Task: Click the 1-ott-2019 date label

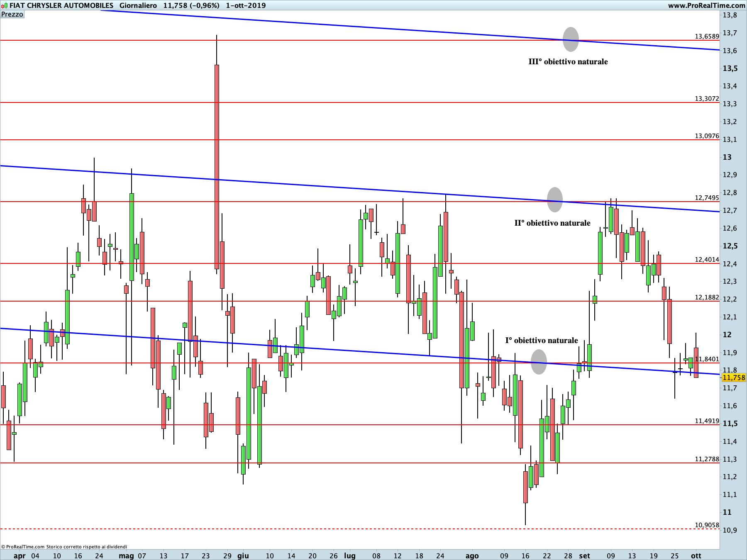Action: point(246,5)
